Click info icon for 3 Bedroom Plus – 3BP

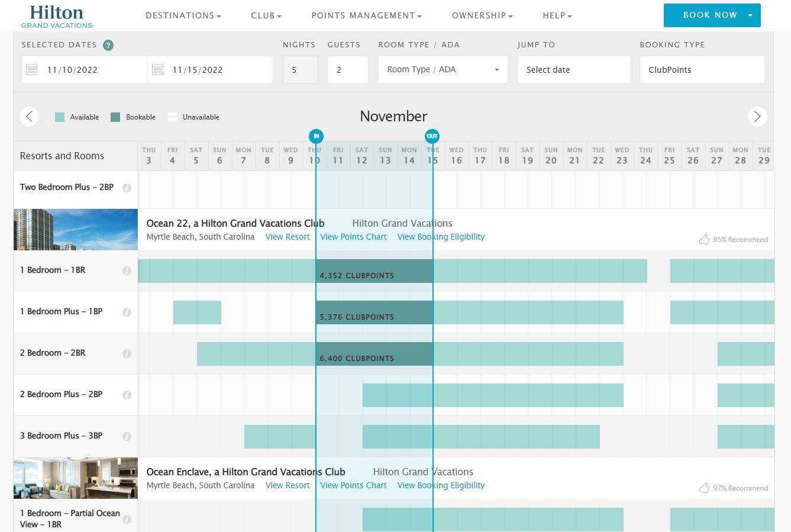coord(127,436)
